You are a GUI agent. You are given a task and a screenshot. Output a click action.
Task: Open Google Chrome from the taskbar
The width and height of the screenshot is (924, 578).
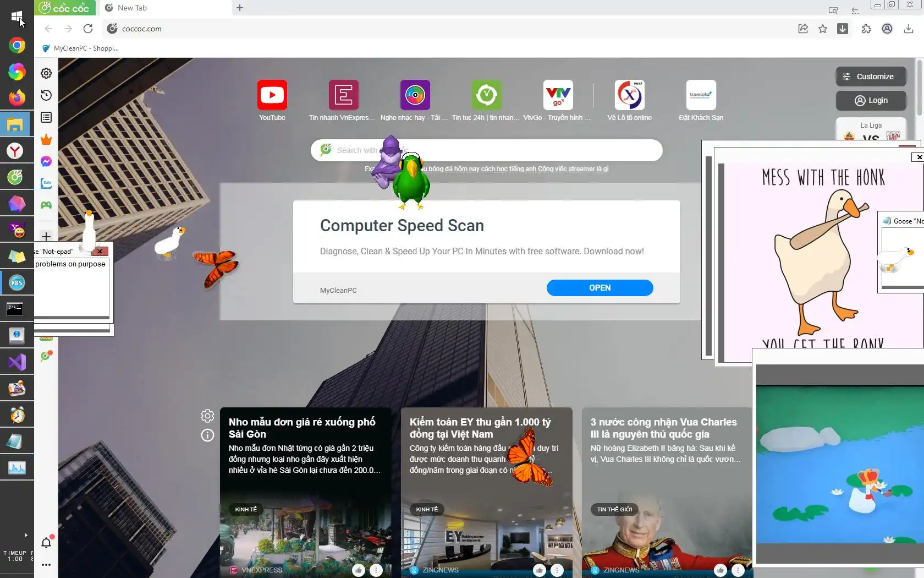tap(17, 45)
